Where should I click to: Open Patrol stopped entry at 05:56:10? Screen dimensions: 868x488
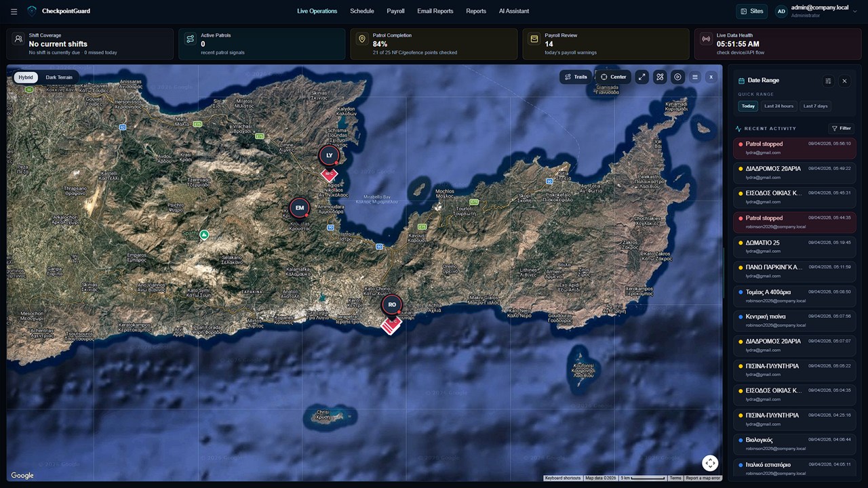point(795,148)
